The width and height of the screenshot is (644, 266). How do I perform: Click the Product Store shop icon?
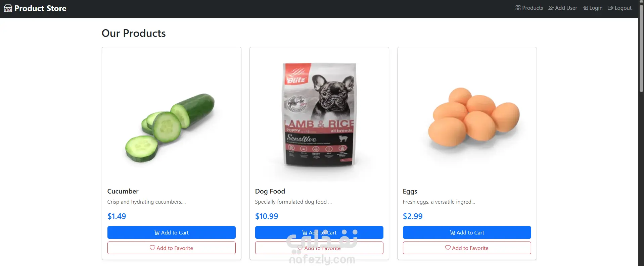coord(8,8)
